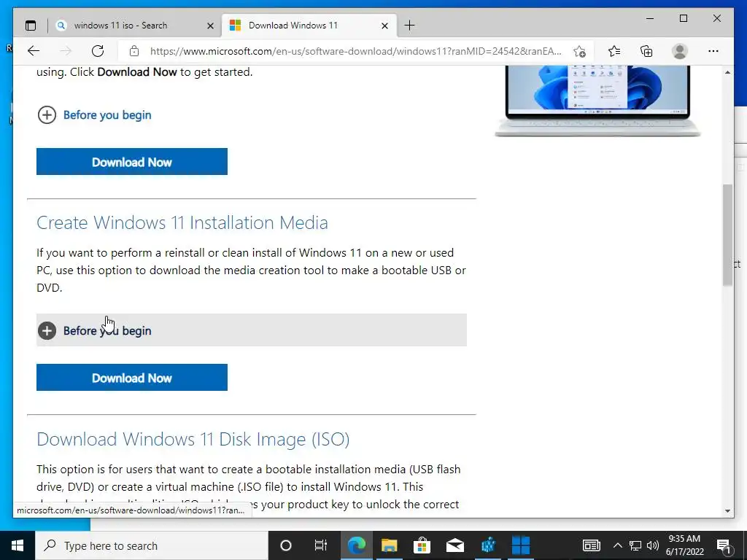
Task: Click the Windows 11 logo taskbar icon
Action: pos(521,545)
